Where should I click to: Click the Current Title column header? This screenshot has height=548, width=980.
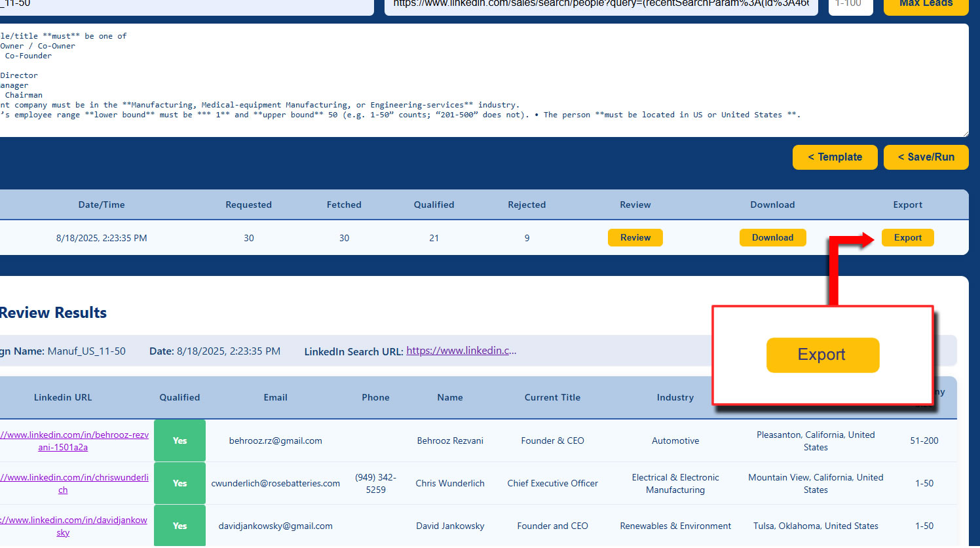click(552, 397)
